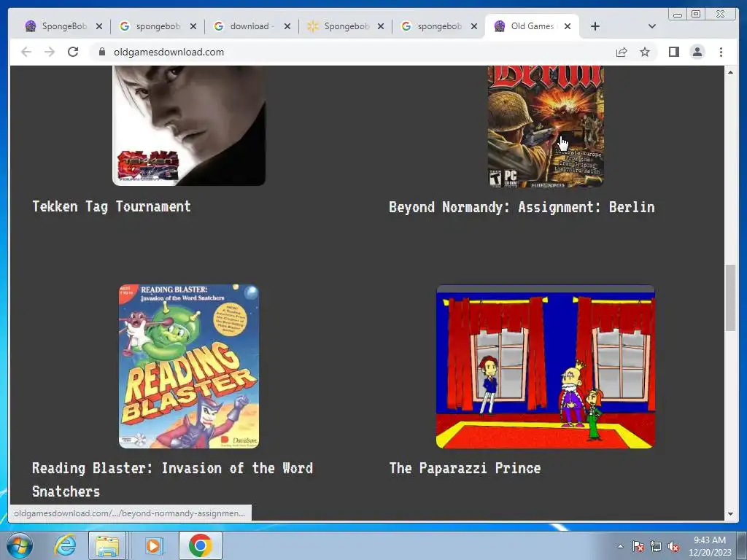Open Windows Media Player from taskbar

click(153, 545)
